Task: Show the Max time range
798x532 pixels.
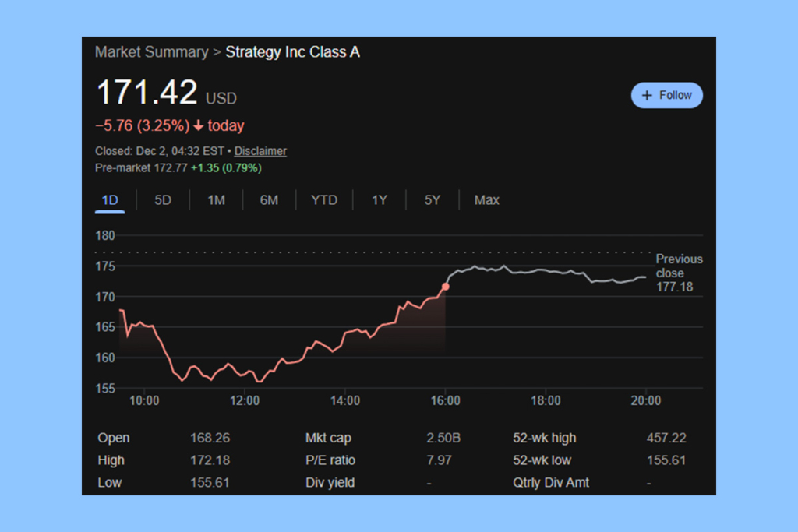Action: pos(486,200)
